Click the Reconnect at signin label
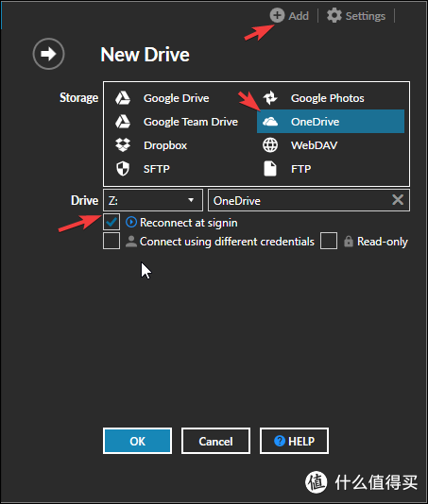The width and height of the screenshot is (428, 504). [189, 223]
